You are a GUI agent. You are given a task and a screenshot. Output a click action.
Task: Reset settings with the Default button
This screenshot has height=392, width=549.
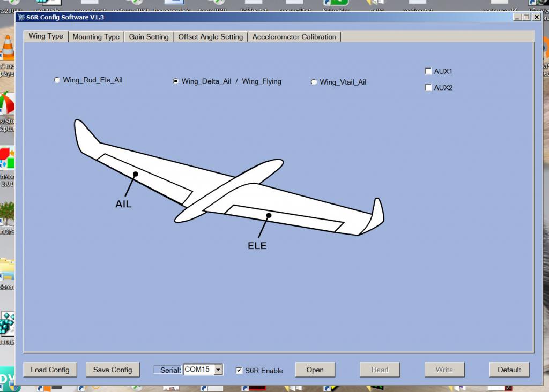tap(509, 370)
